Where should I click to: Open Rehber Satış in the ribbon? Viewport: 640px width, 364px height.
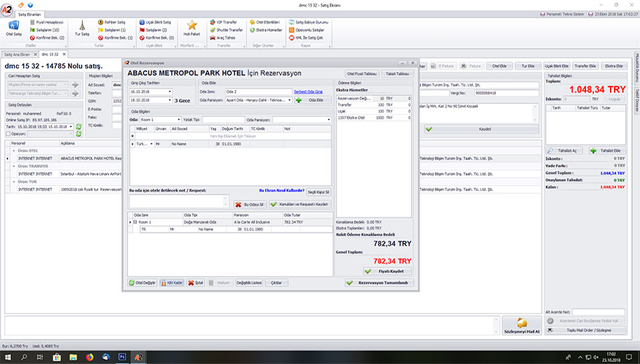click(112, 22)
